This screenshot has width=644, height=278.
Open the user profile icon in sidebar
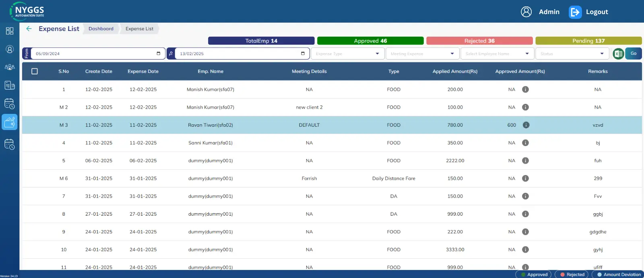pyautogui.click(x=10, y=49)
